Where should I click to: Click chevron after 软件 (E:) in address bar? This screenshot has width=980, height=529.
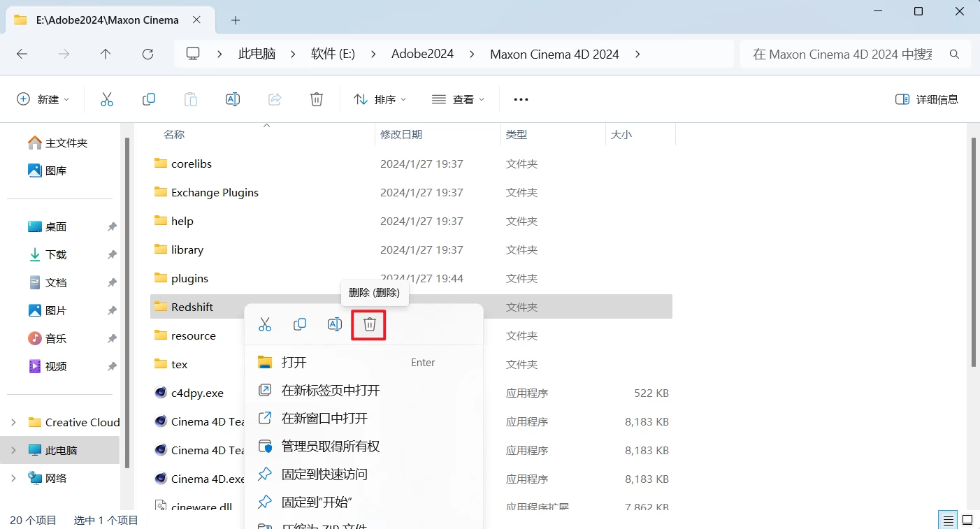point(373,54)
